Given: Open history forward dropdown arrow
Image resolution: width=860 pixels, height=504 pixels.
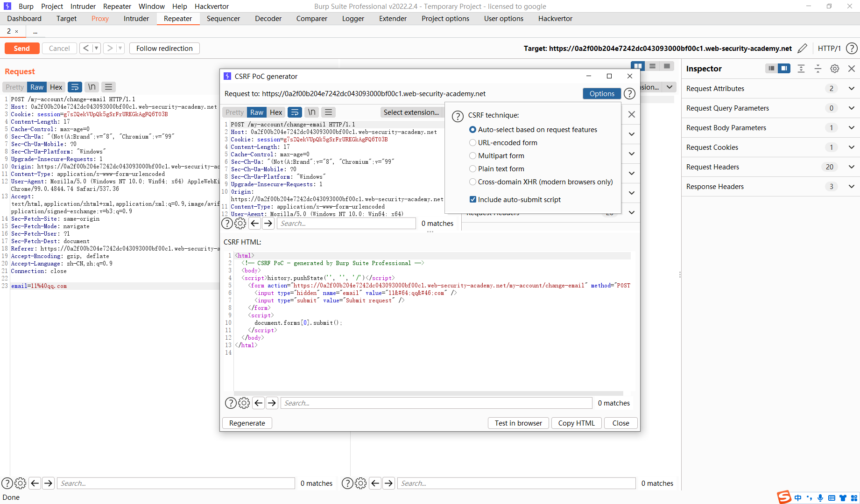Looking at the screenshot, I should [x=120, y=48].
